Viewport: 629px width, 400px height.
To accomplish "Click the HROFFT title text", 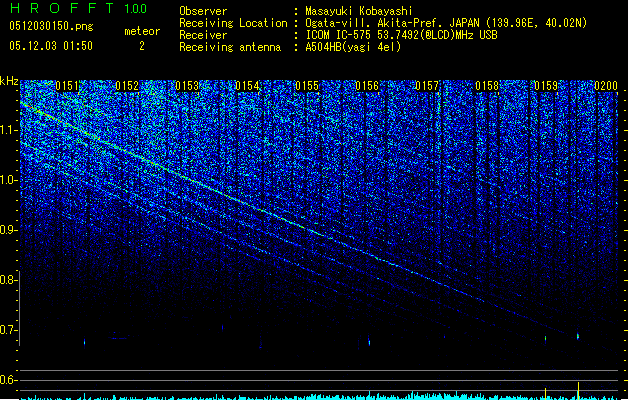I will pos(62,8).
